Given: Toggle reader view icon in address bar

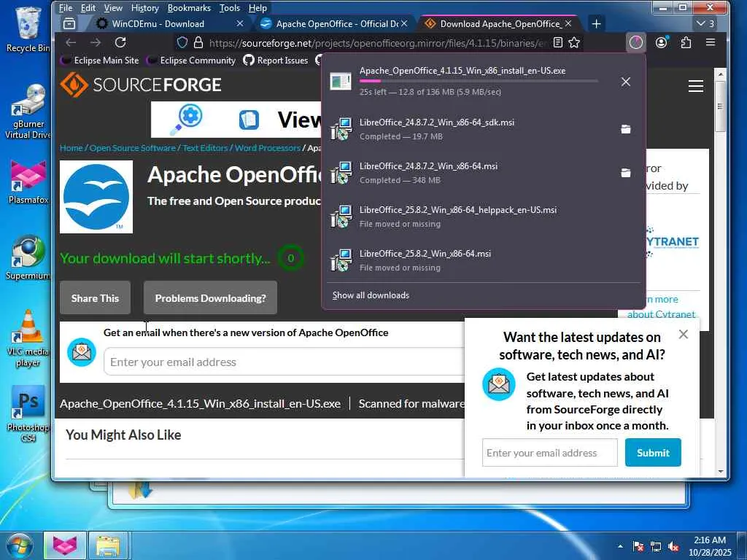Looking at the screenshot, I should (558, 43).
